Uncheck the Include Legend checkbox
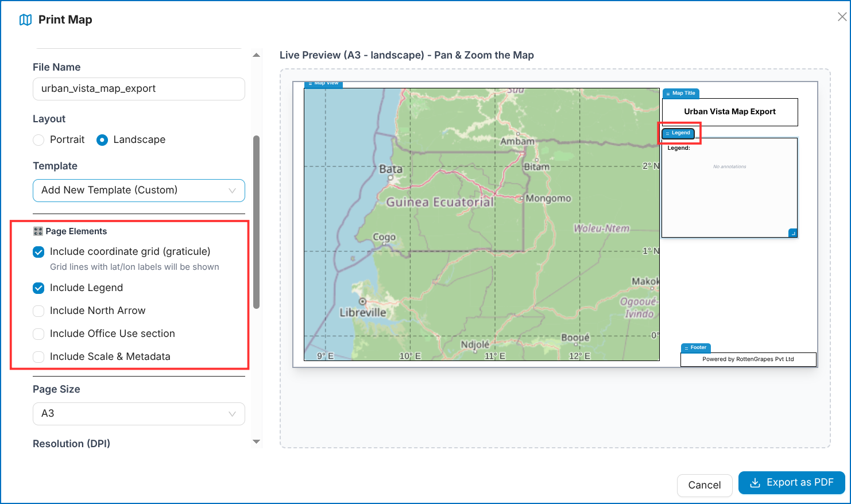Screen dimensions: 851x504 click(38, 288)
